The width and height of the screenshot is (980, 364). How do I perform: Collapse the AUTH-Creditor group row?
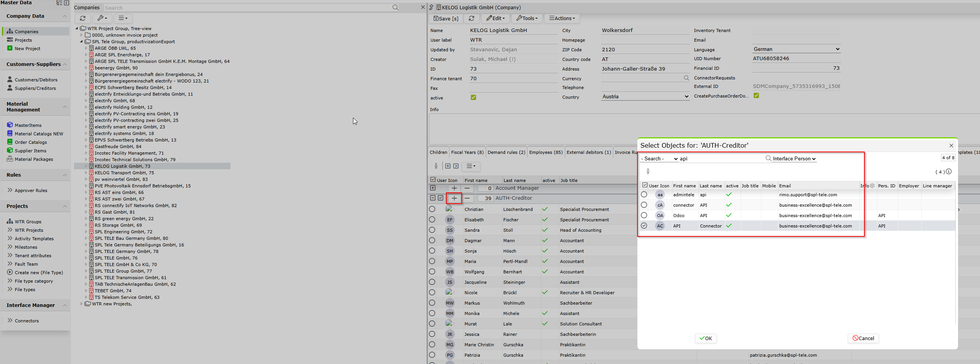pyautogui.click(x=433, y=198)
